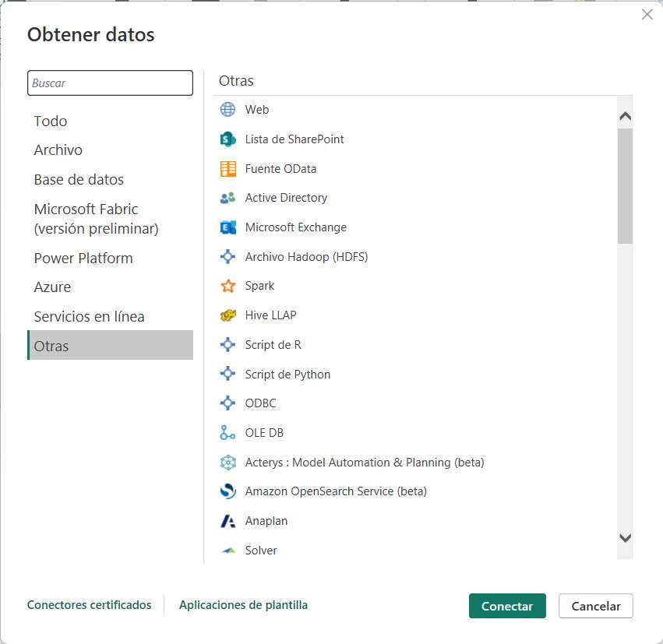The image size is (663, 644).
Task: Click the Amazon OpenSearch Service icon
Action: tap(227, 491)
